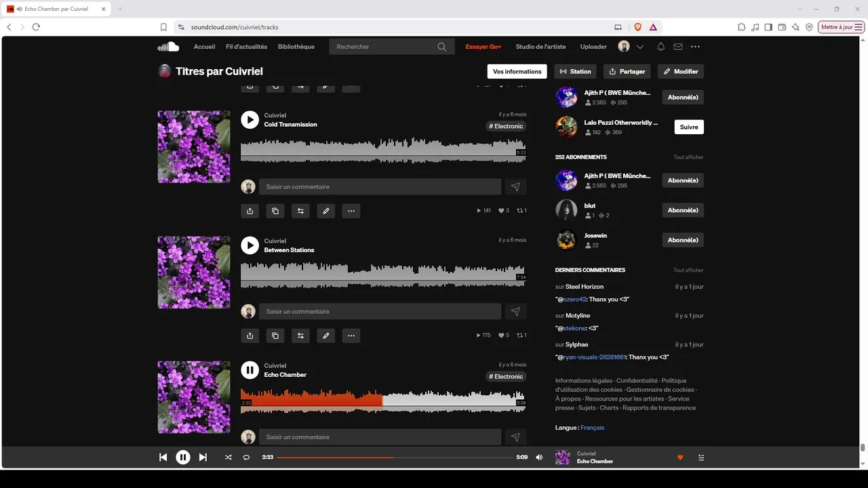Click the volume speaker icon

tap(539, 457)
